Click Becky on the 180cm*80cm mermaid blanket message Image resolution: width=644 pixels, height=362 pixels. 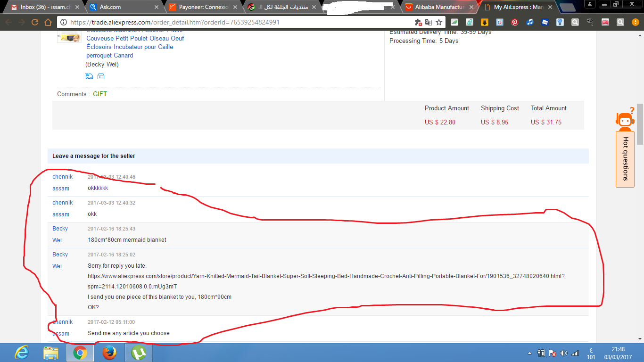[x=60, y=229]
